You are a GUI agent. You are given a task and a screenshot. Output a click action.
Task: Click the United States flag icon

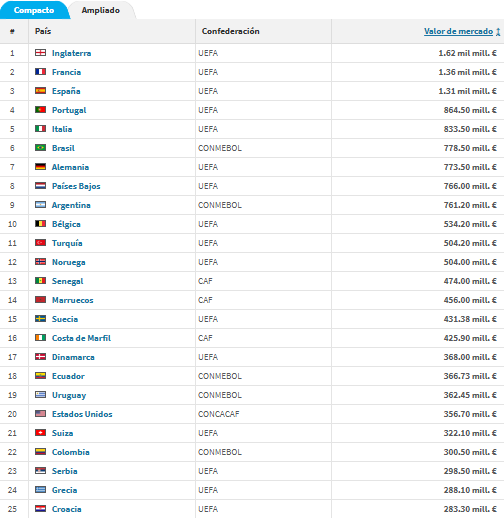(x=40, y=414)
